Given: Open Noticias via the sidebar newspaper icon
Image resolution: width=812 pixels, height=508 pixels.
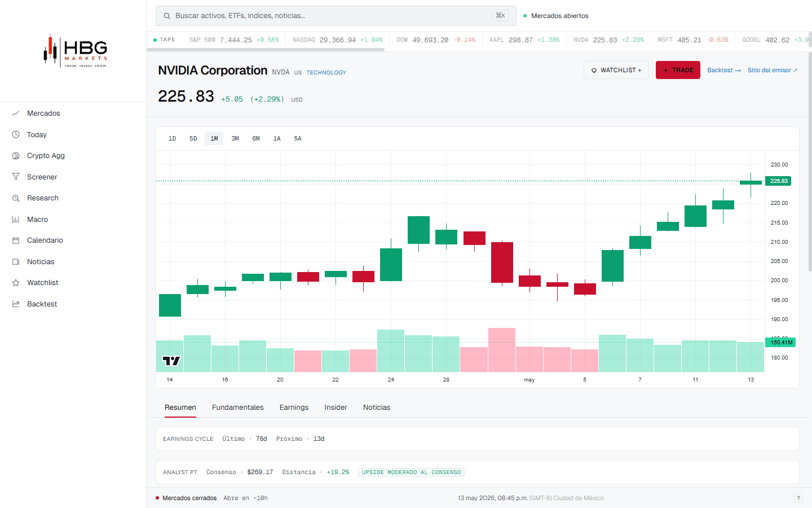Looking at the screenshot, I should tap(16, 262).
